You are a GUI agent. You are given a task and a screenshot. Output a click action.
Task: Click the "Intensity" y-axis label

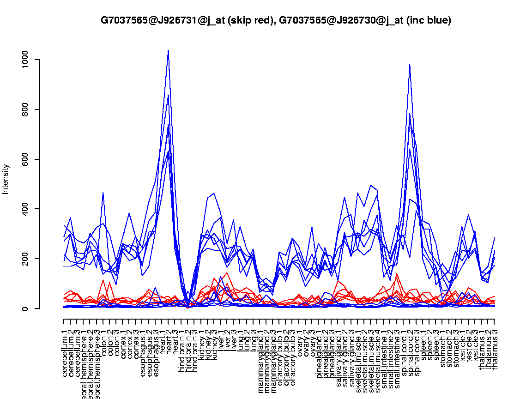(x=6, y=179)
